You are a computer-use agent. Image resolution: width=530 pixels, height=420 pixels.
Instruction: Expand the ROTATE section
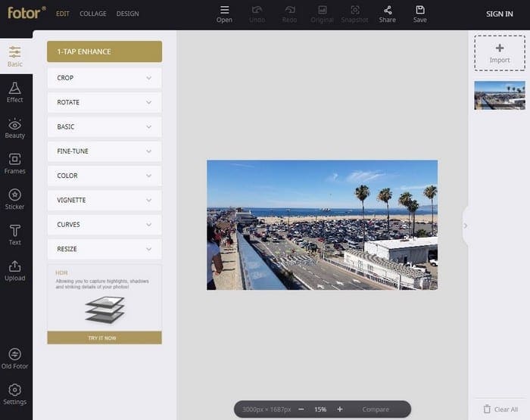point(104,102)
